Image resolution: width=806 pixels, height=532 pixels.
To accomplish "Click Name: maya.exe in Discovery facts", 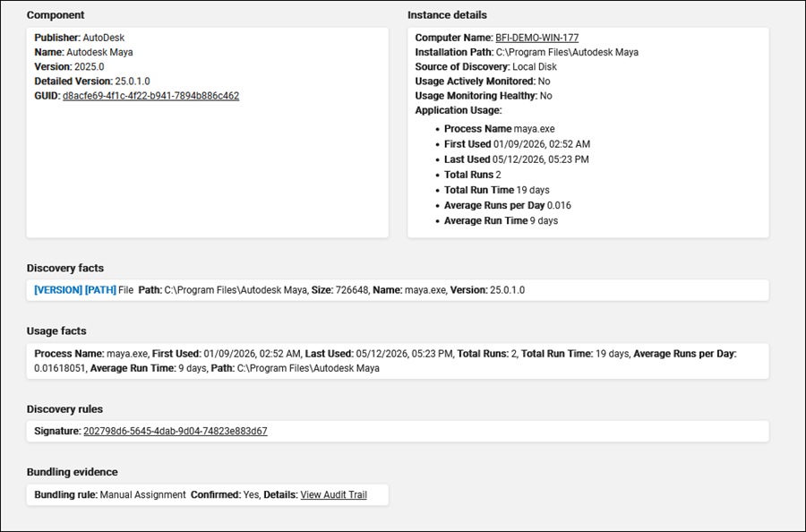I will click(x=409, y=290).
